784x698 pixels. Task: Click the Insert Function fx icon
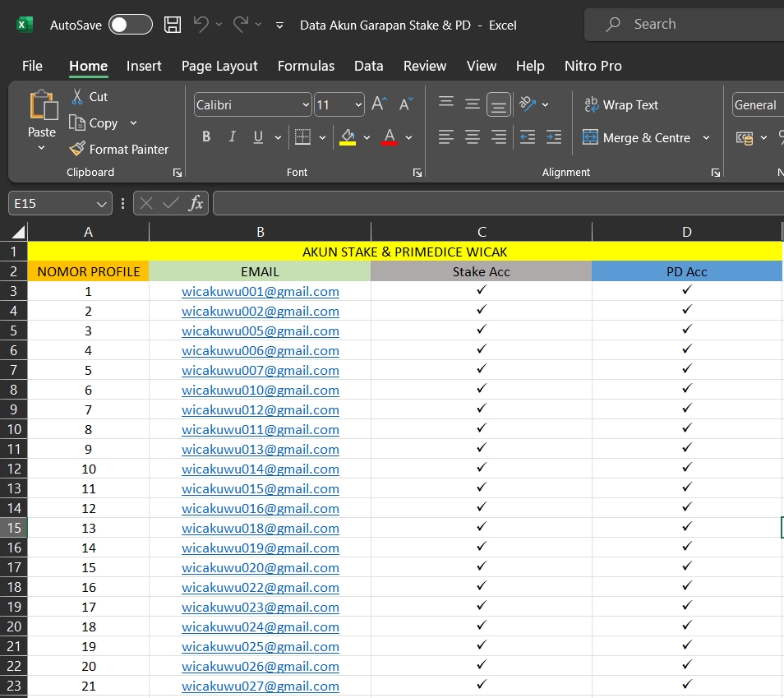click(196, 203)
